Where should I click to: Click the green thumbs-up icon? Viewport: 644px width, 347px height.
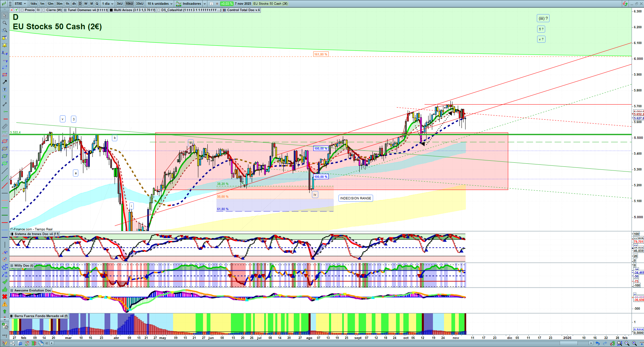pos(5,289)
